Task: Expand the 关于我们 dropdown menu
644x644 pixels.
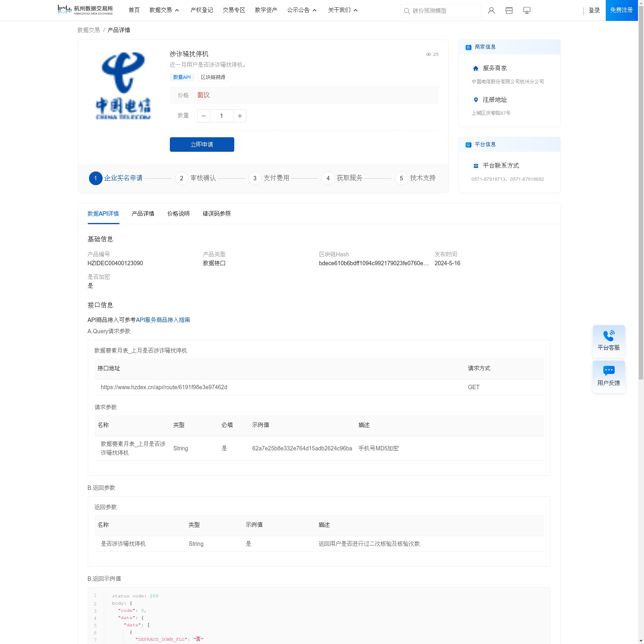Action: [343, 10]
